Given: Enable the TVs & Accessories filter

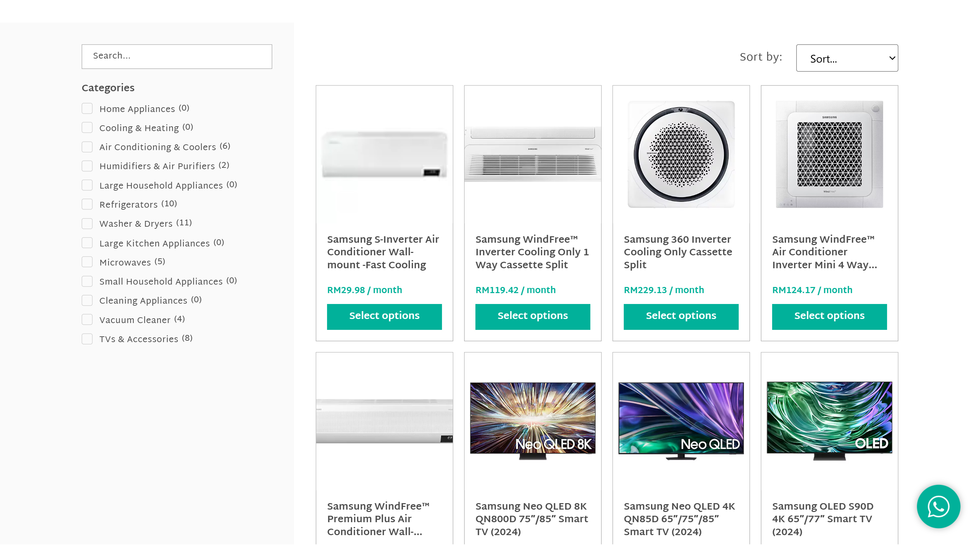Looking at the screenshot, I should [87, 339].
